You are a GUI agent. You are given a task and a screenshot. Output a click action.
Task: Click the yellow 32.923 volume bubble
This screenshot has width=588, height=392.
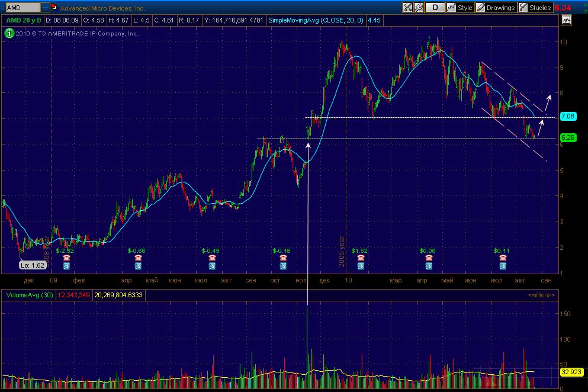(x=571, y=372)
